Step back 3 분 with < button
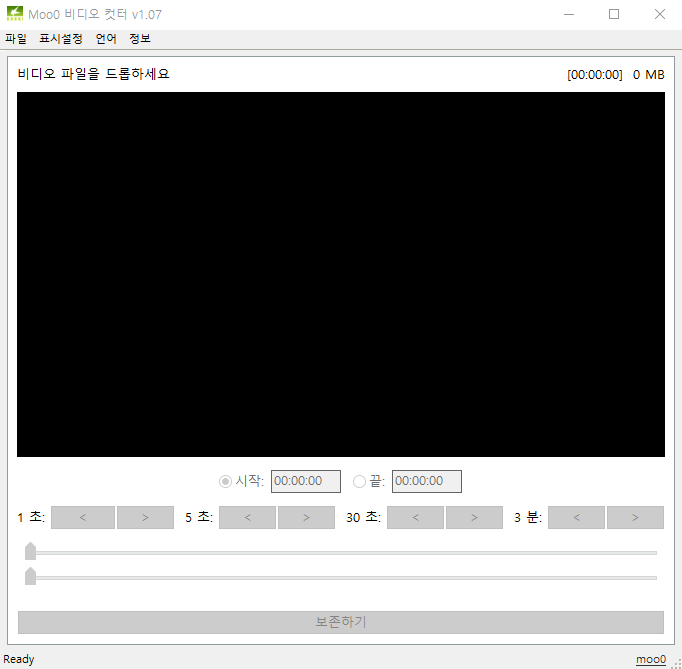Viewport: 682px width, 669px height. coord(576,517)
